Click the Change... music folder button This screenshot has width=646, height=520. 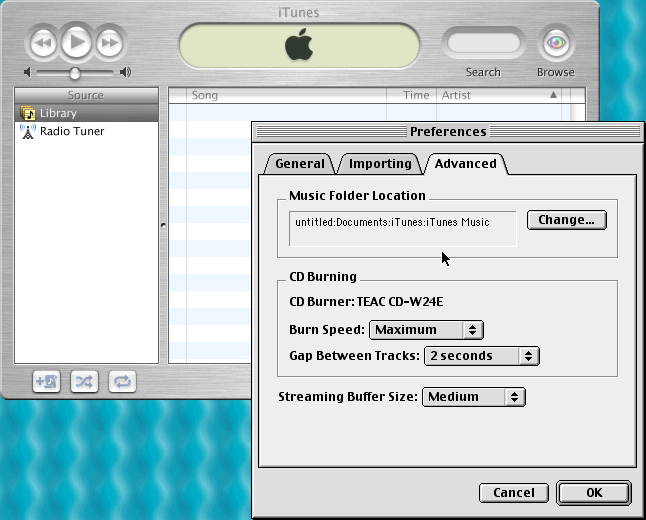click(566, 220)
